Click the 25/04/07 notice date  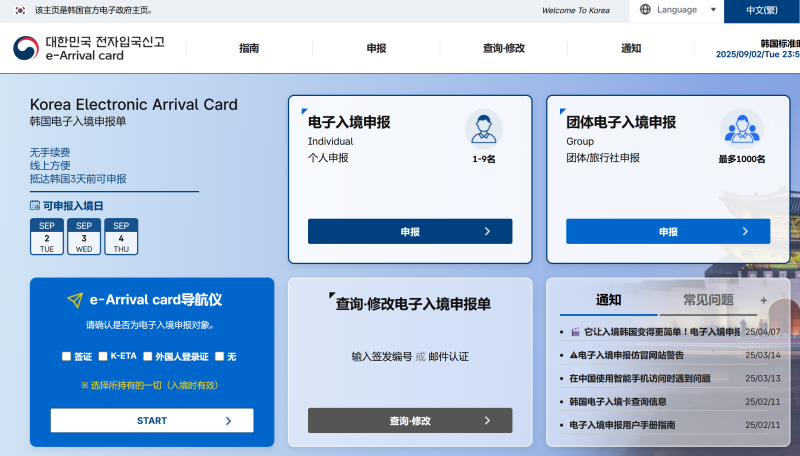tap(762, 332)
